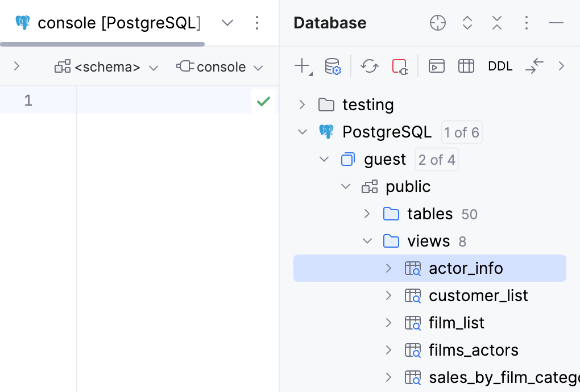
Task: Open the console session dropdown
Action: point(259,66)
